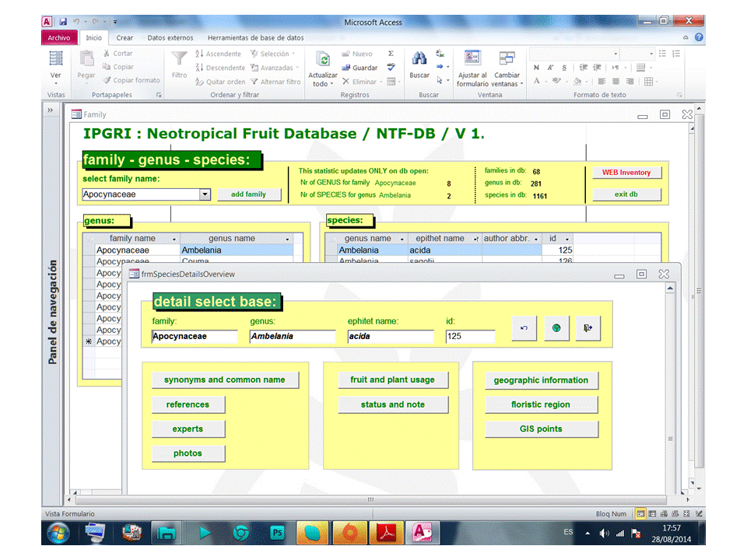747x560 pixels.
Task: Click the exit db button
Action: click(626, 194)
